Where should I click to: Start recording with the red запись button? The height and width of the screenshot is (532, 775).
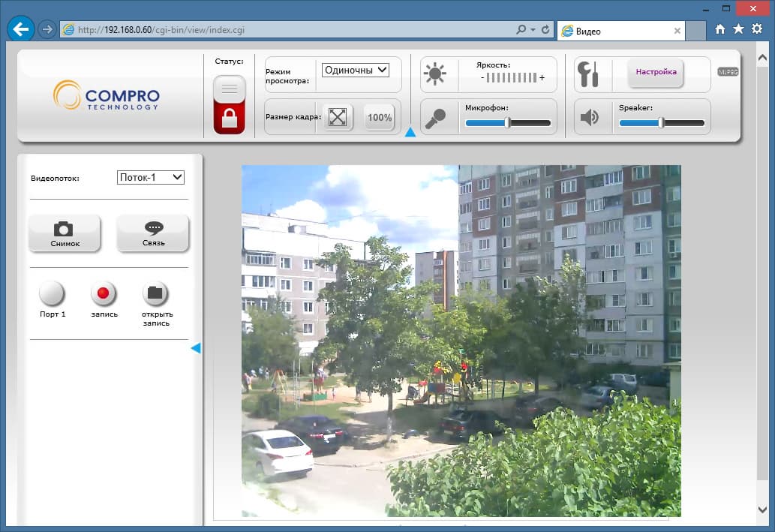[x=104, y=293]
